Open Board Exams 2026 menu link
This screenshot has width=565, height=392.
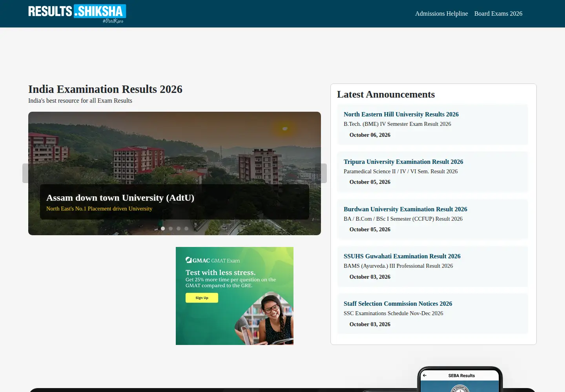(498, 14)
